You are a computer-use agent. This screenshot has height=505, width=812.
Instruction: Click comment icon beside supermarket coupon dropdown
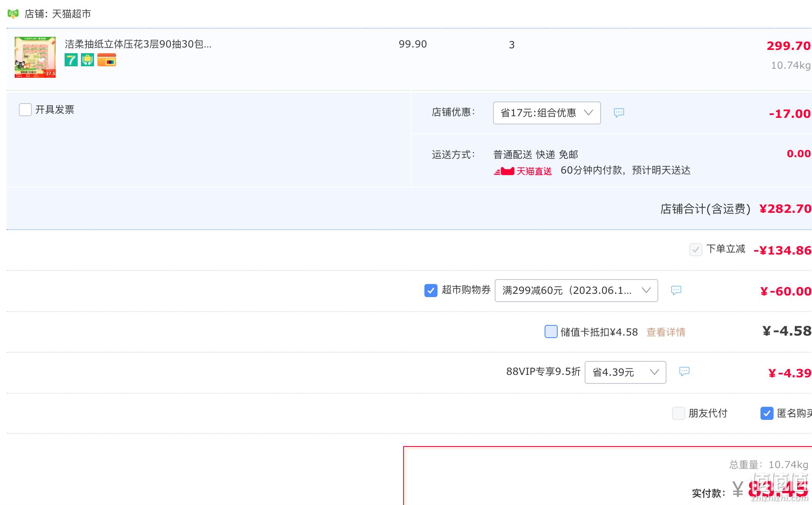[x=676, y=290]
